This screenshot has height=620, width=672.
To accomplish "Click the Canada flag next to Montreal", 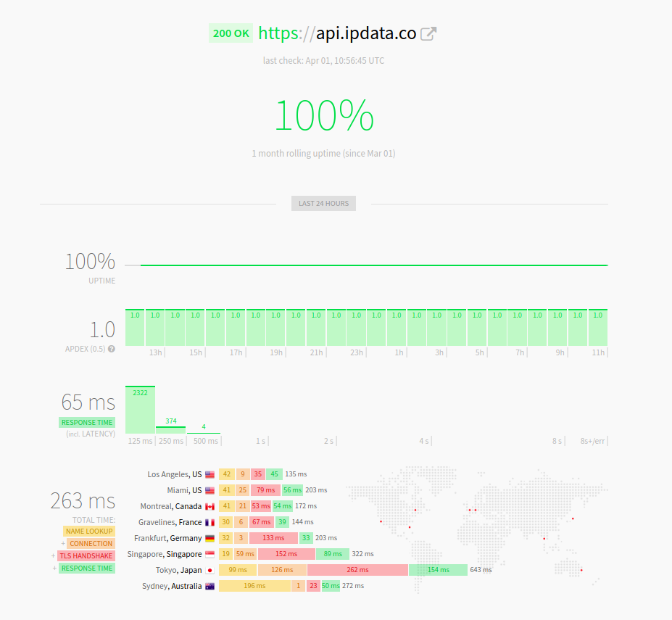I will [210, 506].
